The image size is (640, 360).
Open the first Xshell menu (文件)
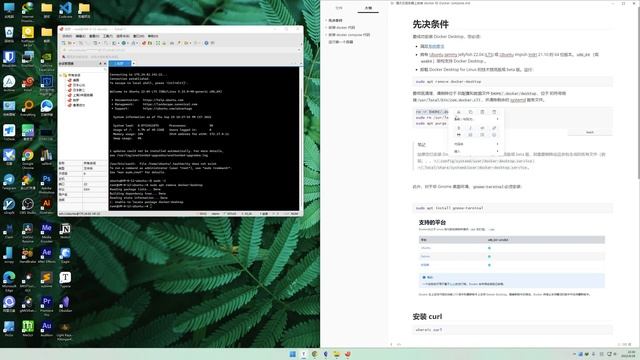67,36
